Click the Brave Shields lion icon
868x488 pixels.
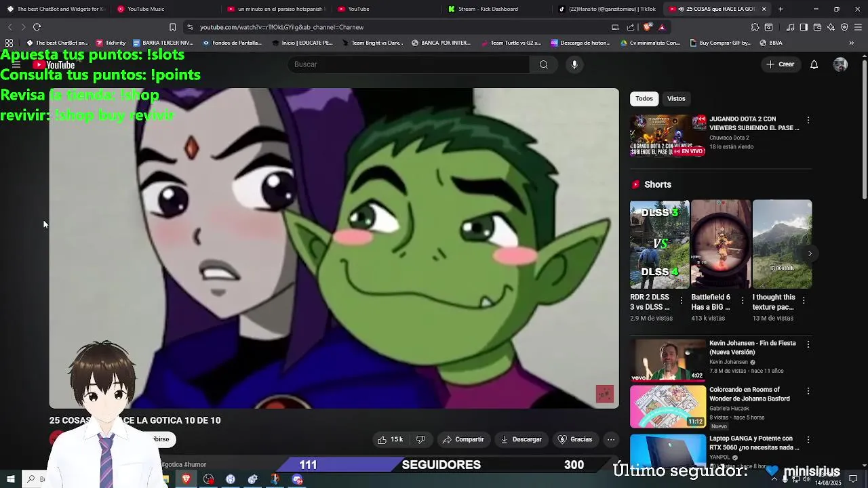tap(648, 27)
